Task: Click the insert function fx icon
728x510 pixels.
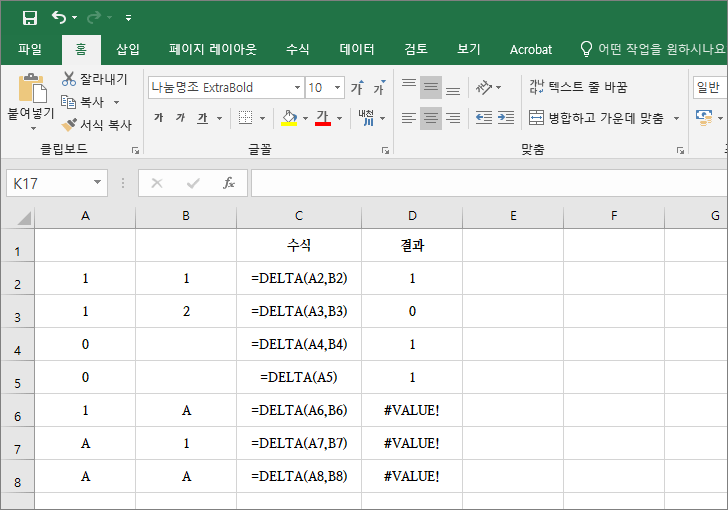Action: [x=229, y=183]
